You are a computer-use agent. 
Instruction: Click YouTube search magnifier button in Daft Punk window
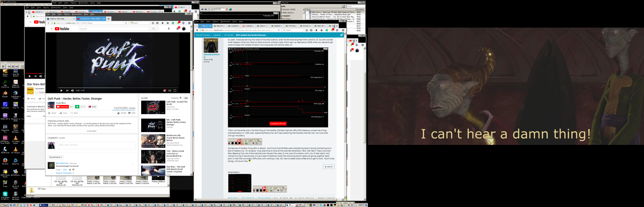click(154, 29)
